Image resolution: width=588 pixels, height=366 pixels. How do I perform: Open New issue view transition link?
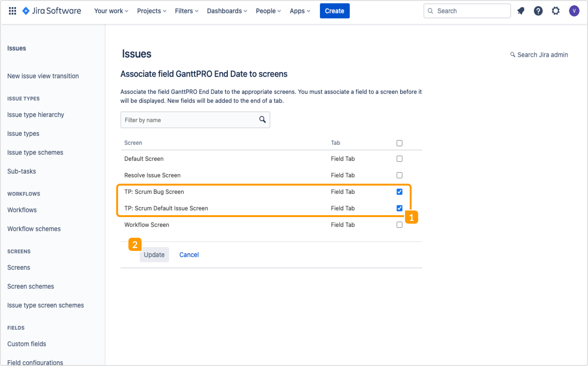pos(43,76)
